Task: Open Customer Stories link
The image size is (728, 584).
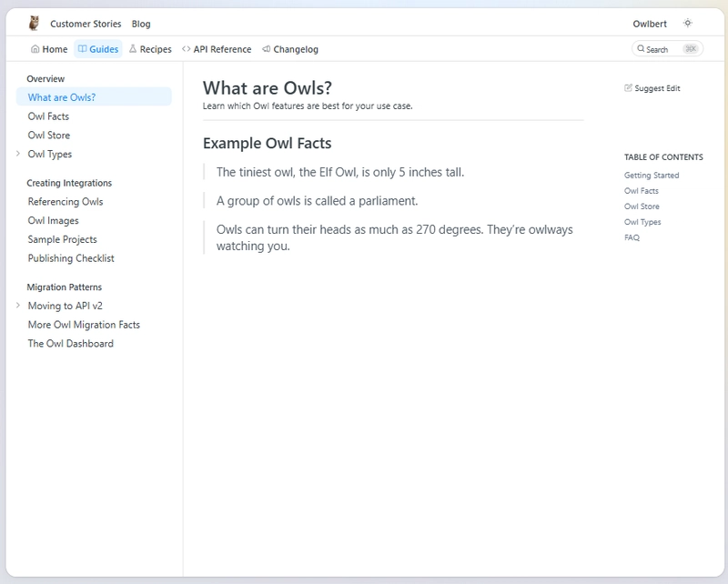Action: [86, 24]
